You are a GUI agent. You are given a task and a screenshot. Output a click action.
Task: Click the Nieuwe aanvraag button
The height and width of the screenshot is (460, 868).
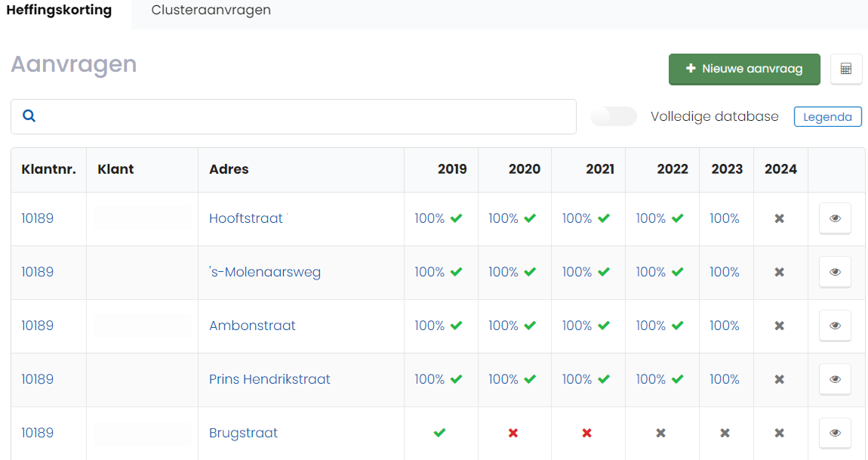pyautogui.click(x=744, y=69)
